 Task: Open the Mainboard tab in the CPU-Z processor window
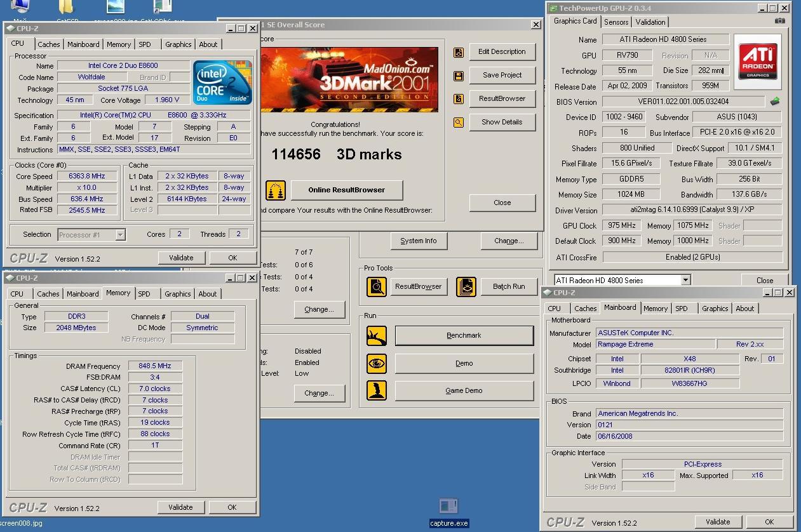click(x=83, y=44)
